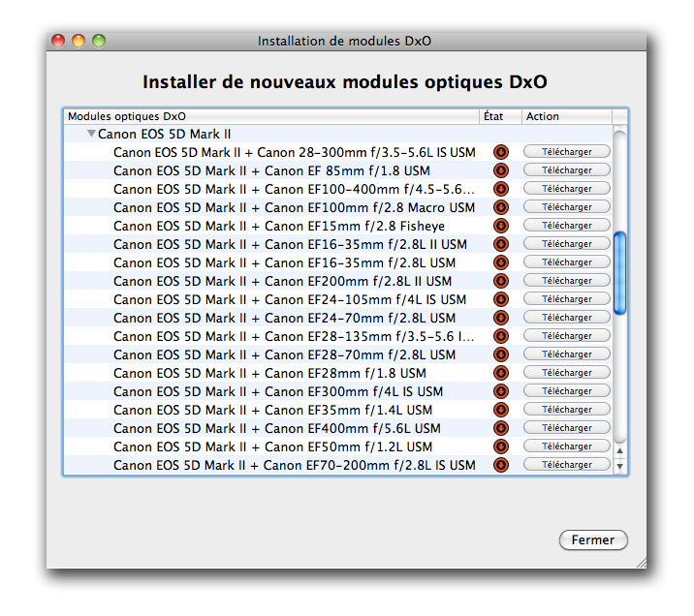Click the blue vertical scrollbar thumb
The image size is (694, 616).
pos(619,273)
